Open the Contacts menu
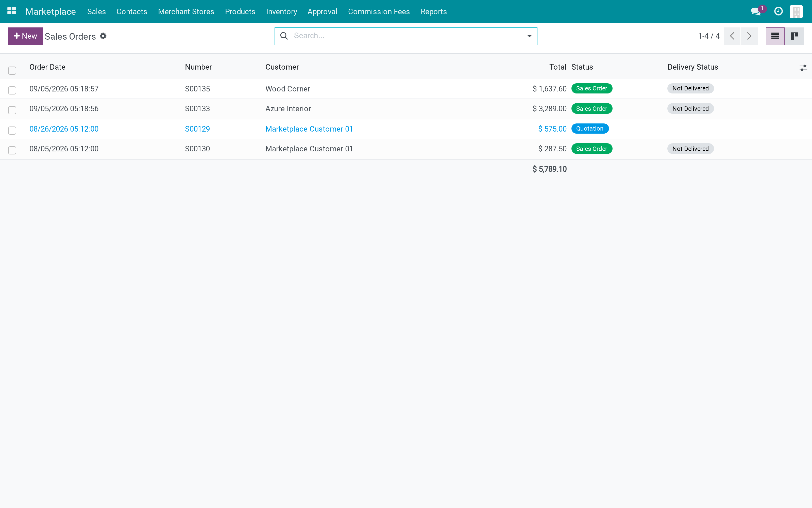The width and height of the screenshot is (812, 508). point(132,11)
